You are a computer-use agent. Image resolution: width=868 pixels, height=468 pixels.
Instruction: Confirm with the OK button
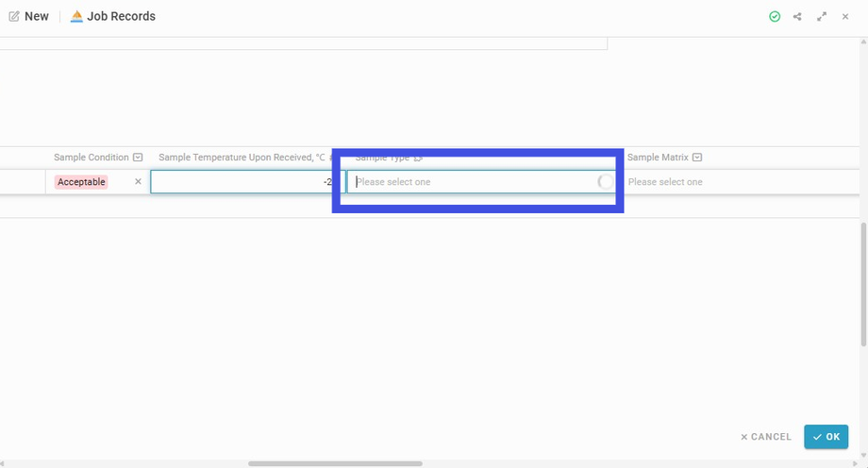point(826,437)
